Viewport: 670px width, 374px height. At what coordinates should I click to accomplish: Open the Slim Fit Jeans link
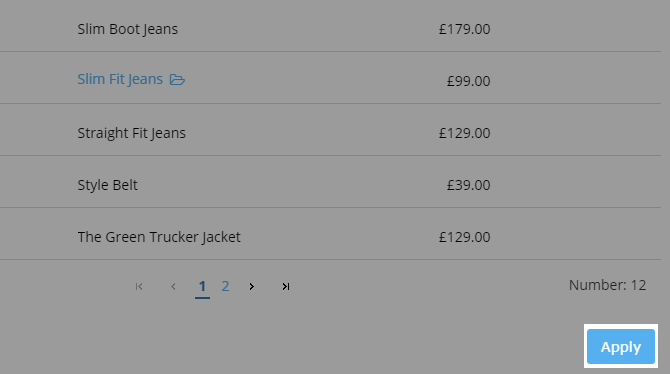coord(120,79)
